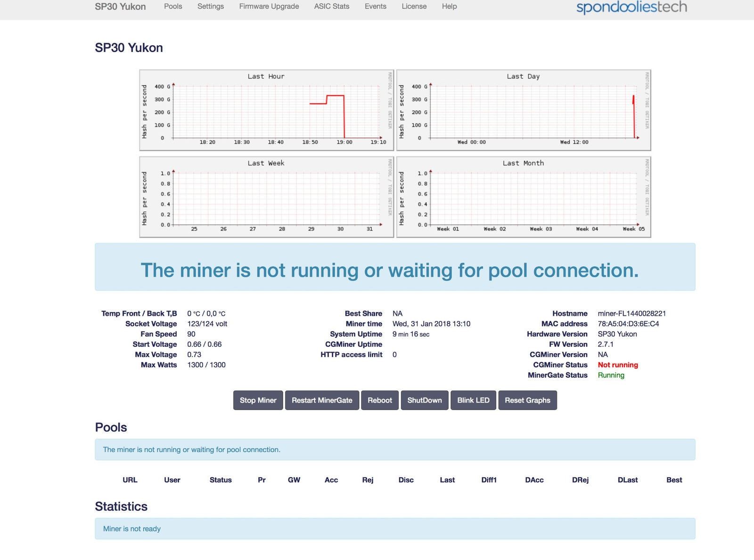Click Blink LED button
The width and height of the screenshot is (754, 560).
tap(473, 400)
